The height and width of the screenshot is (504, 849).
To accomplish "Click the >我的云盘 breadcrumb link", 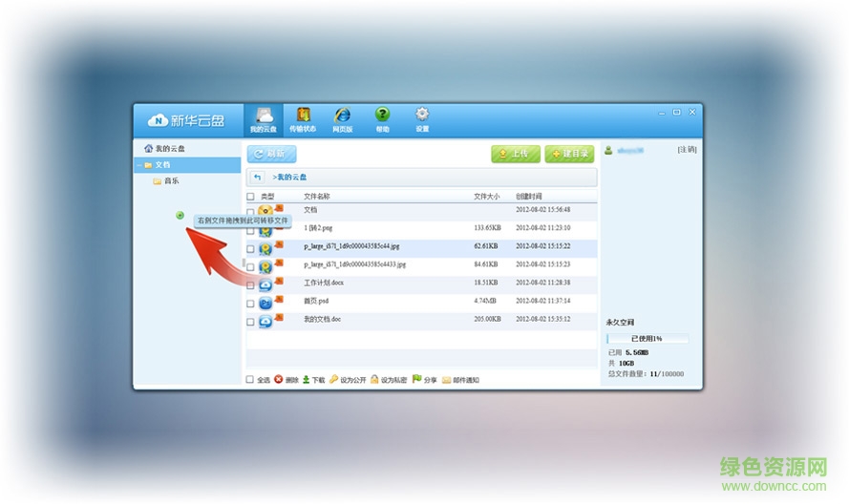I will [289, 177].
